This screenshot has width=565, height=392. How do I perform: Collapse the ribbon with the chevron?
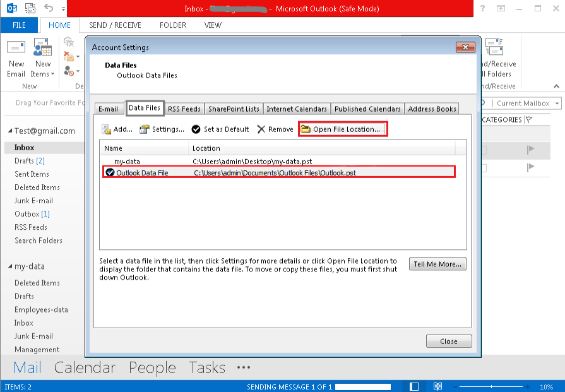(x=556, y=86)
